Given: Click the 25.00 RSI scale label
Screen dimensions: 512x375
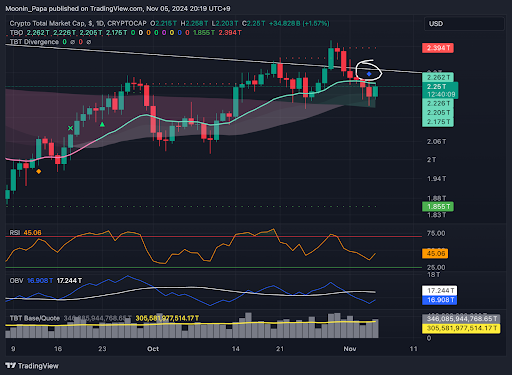Looking at the screenshot, I should click(x=436, y=267).
